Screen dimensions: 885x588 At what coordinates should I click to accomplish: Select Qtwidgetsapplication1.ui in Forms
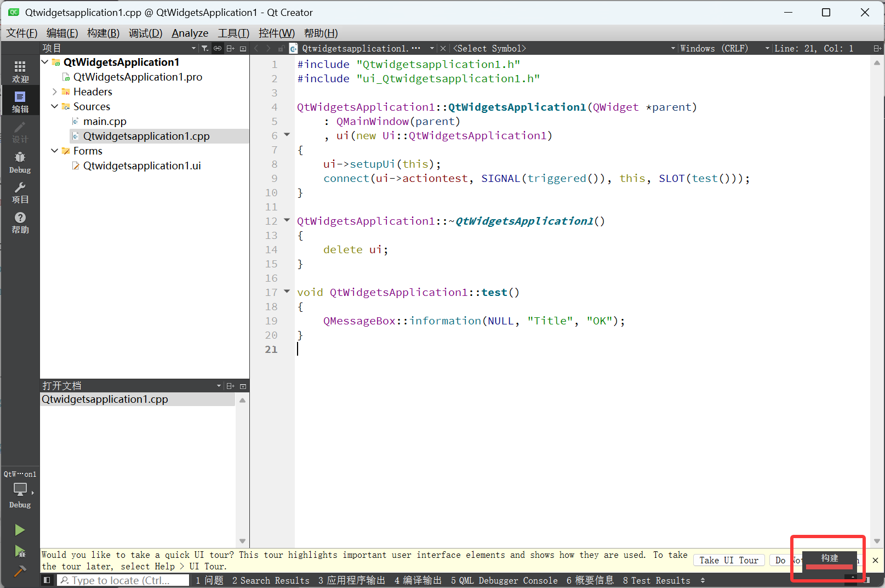[x=142, y=165]
